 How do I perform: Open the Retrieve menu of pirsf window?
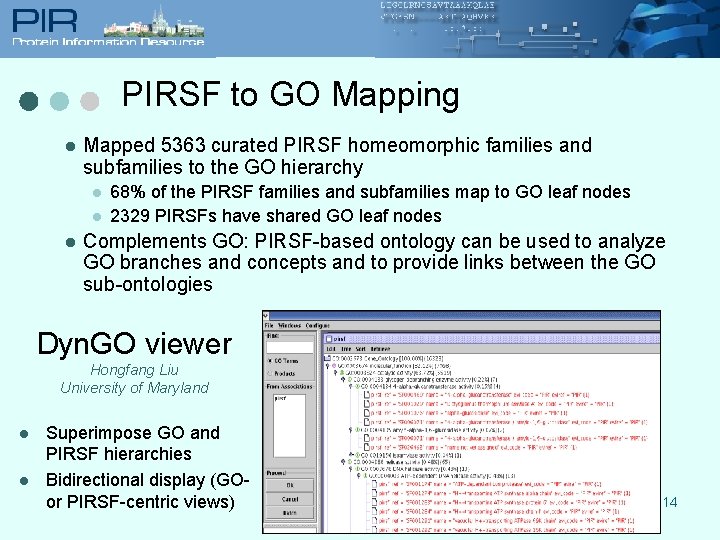click(380, 349)
